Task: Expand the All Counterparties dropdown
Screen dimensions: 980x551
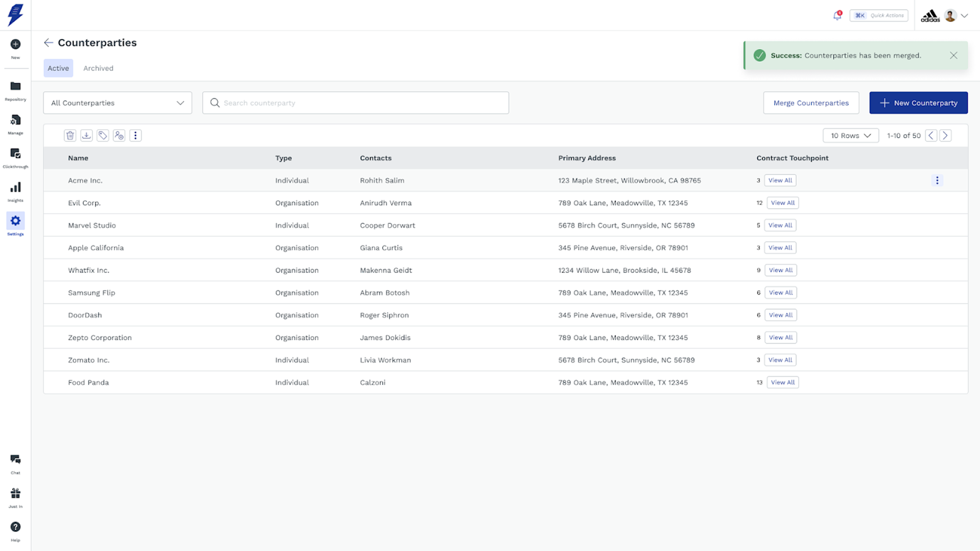Action: pos(118,103)
